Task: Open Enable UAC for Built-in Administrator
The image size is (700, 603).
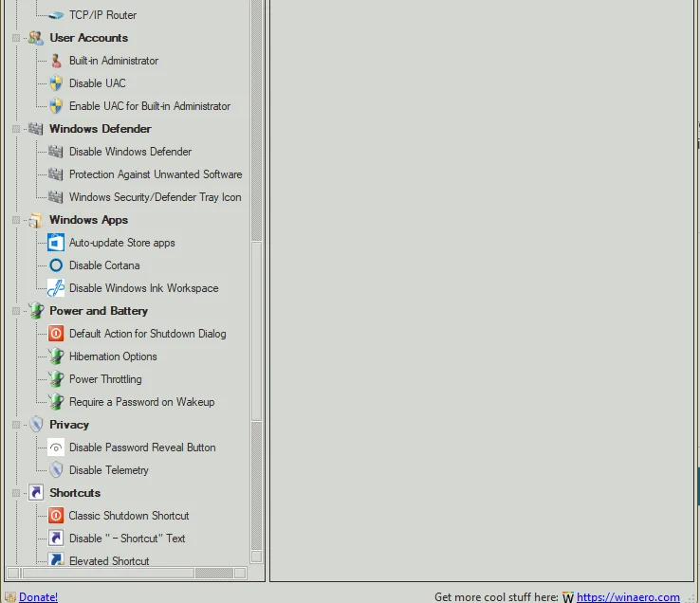Action: coord(150,106)
